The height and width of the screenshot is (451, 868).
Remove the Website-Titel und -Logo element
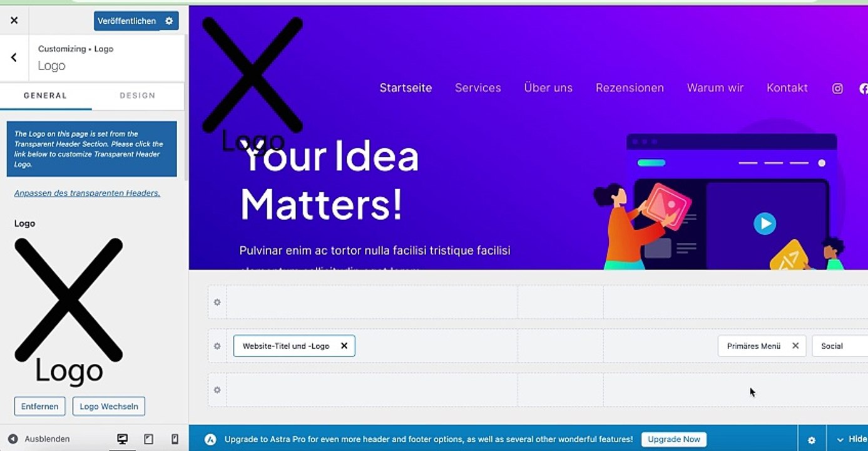(344, 346)
